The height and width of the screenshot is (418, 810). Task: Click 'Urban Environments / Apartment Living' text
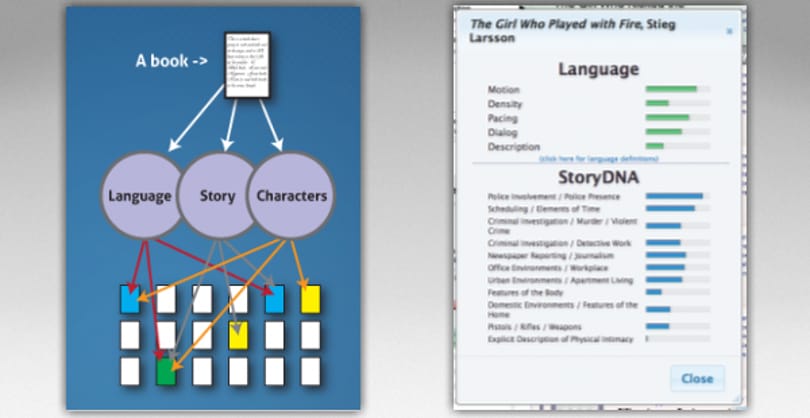(560, 281)
